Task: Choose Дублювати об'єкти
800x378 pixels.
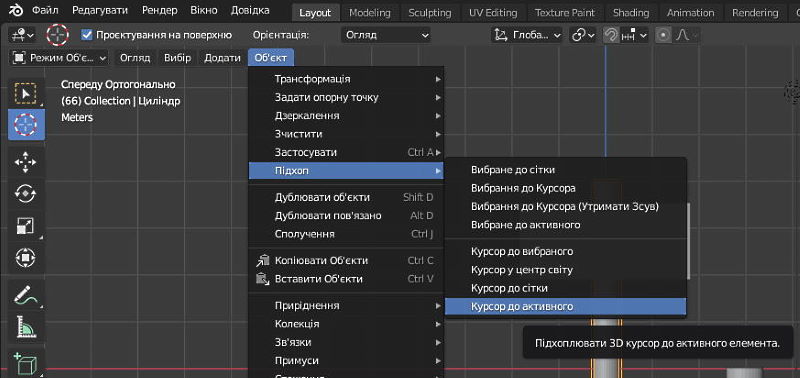Action: point(346,197)
